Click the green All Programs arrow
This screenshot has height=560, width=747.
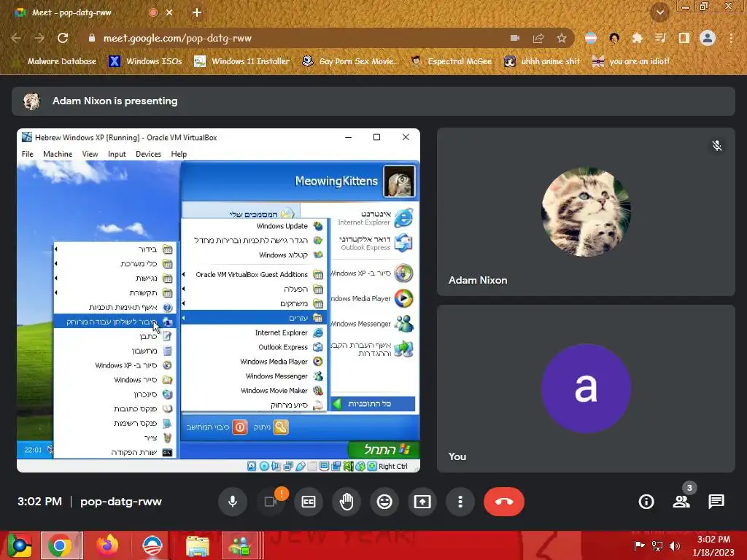[337, 404]
